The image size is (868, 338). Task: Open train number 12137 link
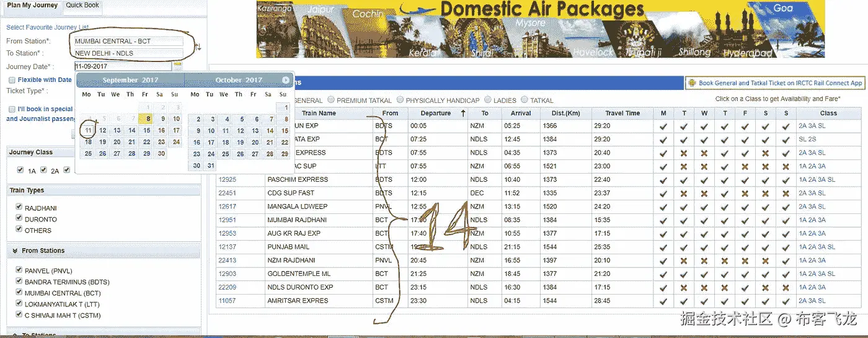pos(227,247)
